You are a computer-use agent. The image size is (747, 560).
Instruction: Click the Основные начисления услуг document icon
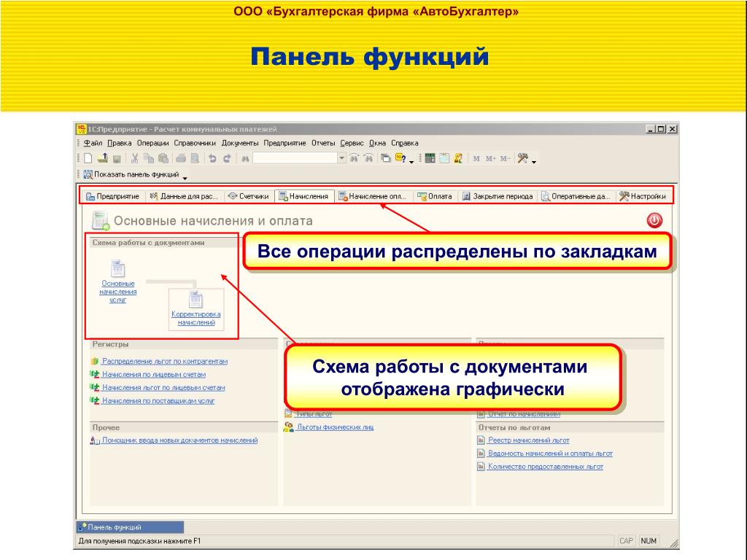tap(117, 268)
